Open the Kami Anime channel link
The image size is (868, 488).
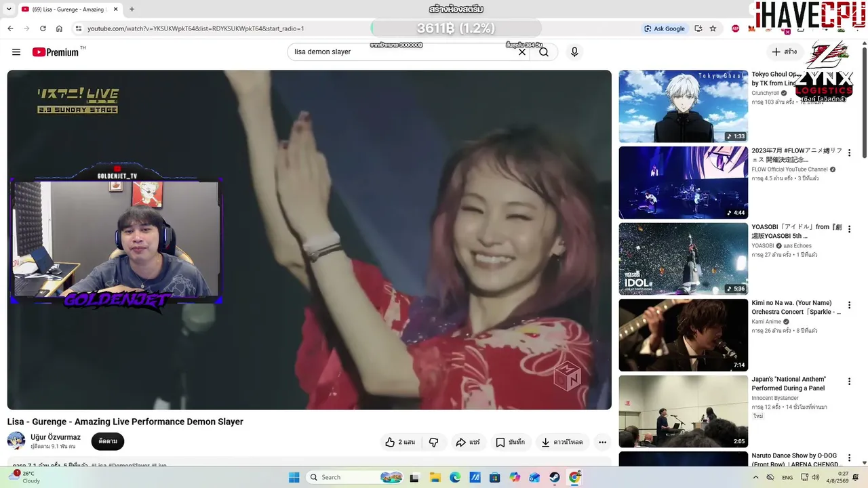click(766, 322)
